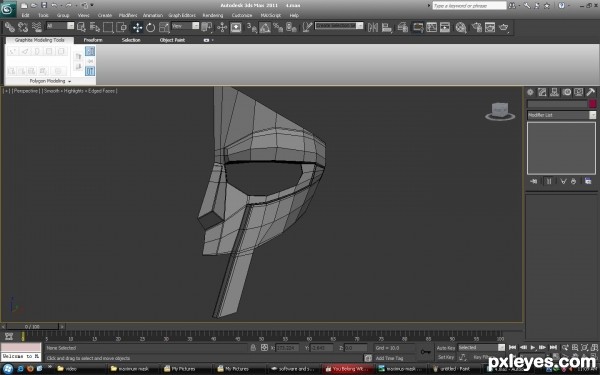
Task: Toggle Auto Key mode
Action: pyautogui.click(x=446, y=348)
